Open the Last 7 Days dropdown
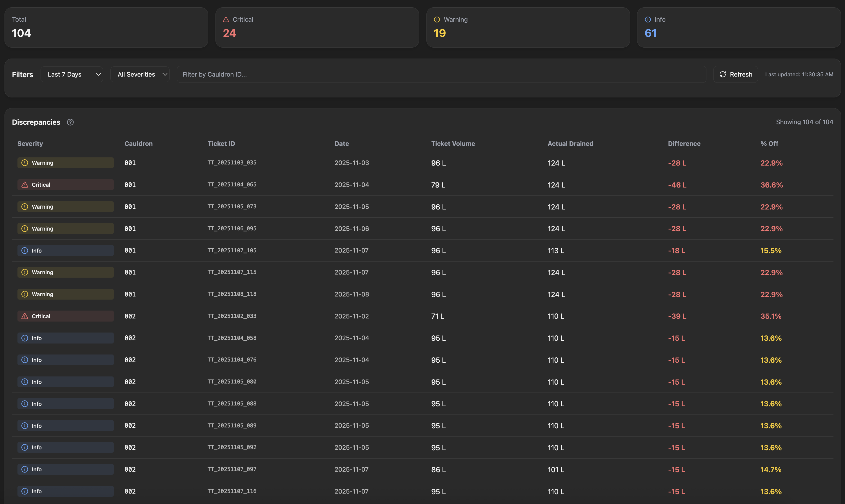The image size is (845, 504). point(72,74)
